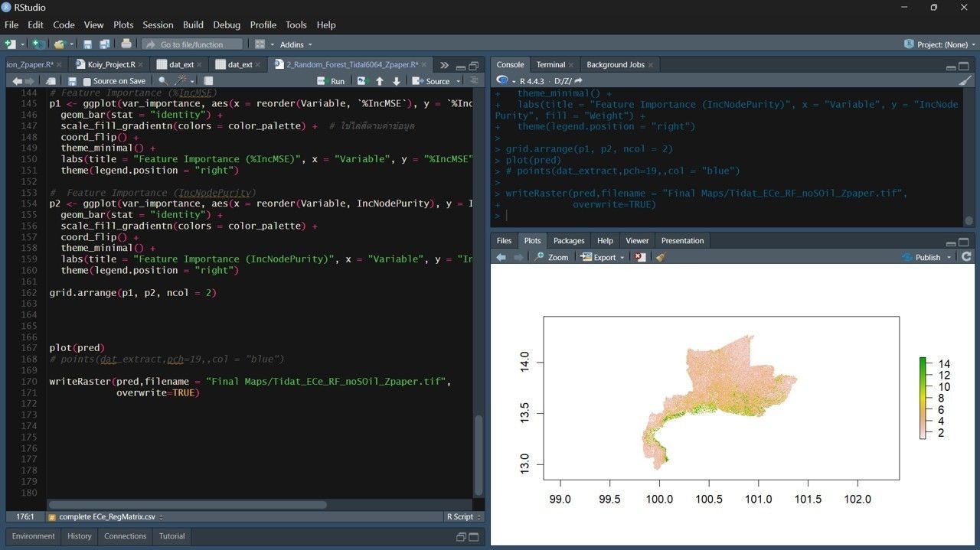Click the workspace panes grid icon
Screen dimensions: 980x550
coord(260,44)
